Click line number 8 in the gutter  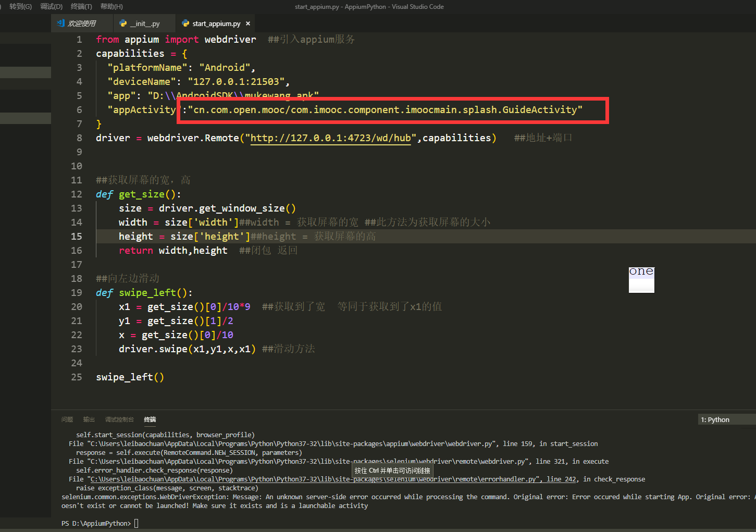(x=79, y=138)
